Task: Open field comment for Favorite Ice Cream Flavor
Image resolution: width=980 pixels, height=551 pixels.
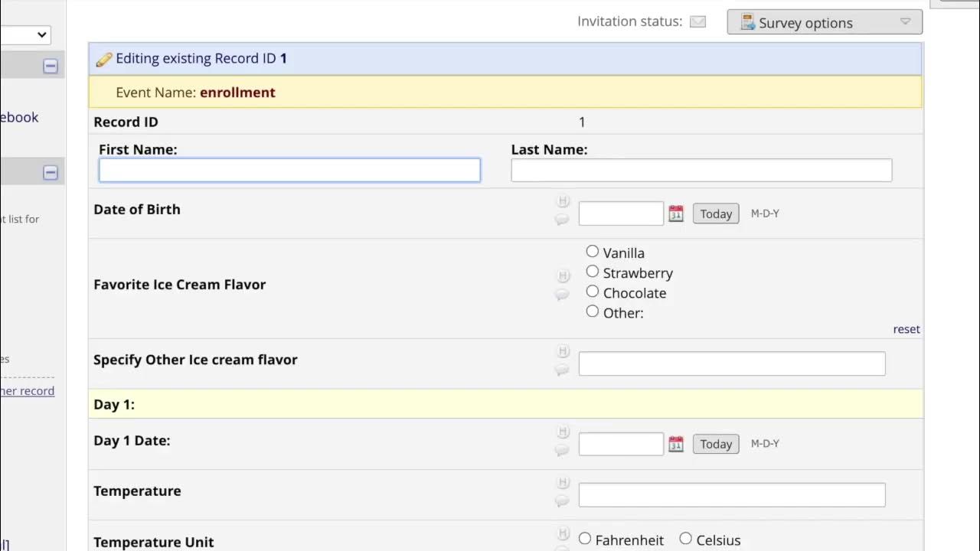Action: pyautogui.click(x=563, y=295)
